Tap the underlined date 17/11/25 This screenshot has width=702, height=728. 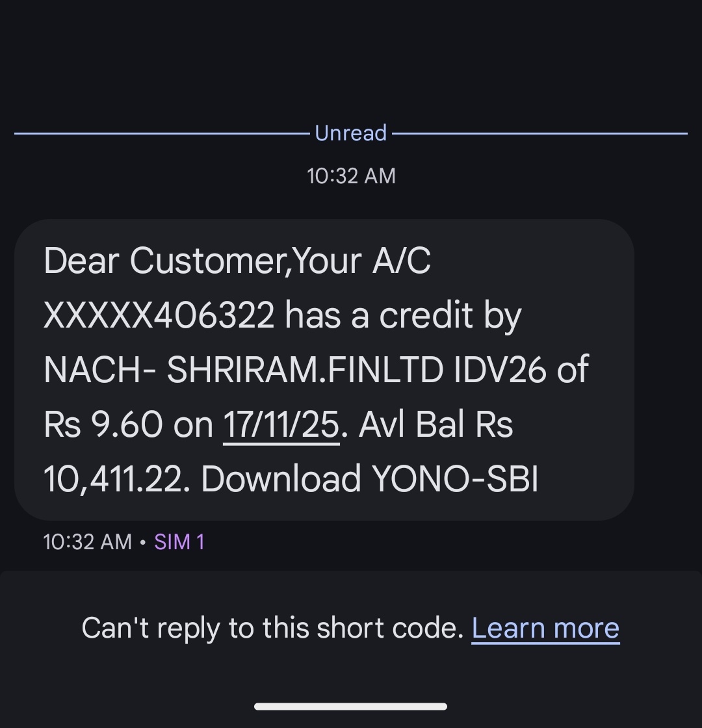click(281, 425)
